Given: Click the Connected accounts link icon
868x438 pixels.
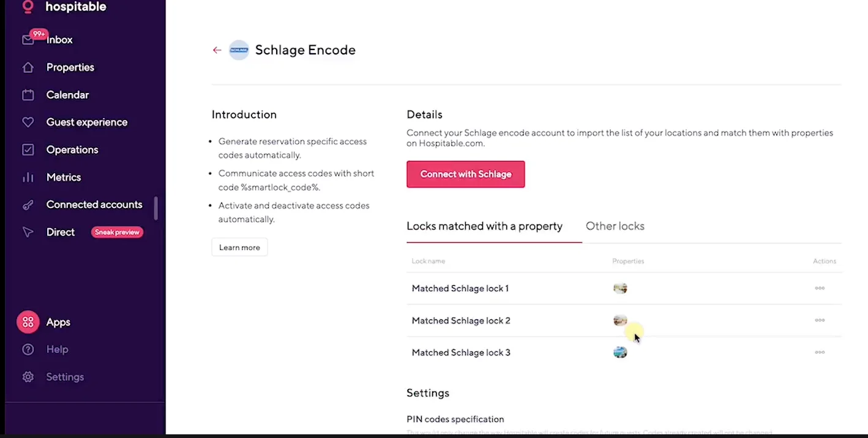Looking at the screenshot, I should 28,205.
